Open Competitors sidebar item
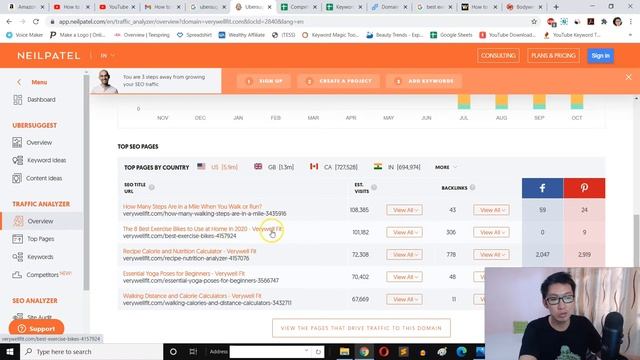 (x=42, y=275)
